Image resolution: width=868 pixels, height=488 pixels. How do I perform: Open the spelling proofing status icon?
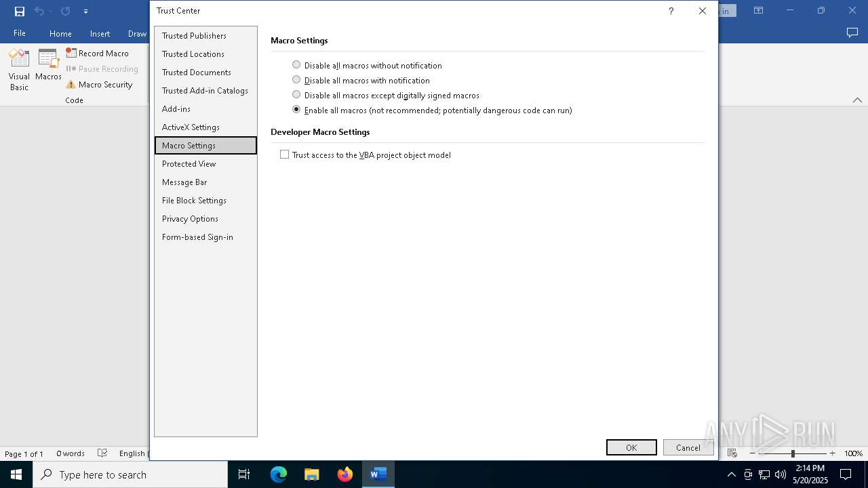pyautogui.click(x=102, y=453)
